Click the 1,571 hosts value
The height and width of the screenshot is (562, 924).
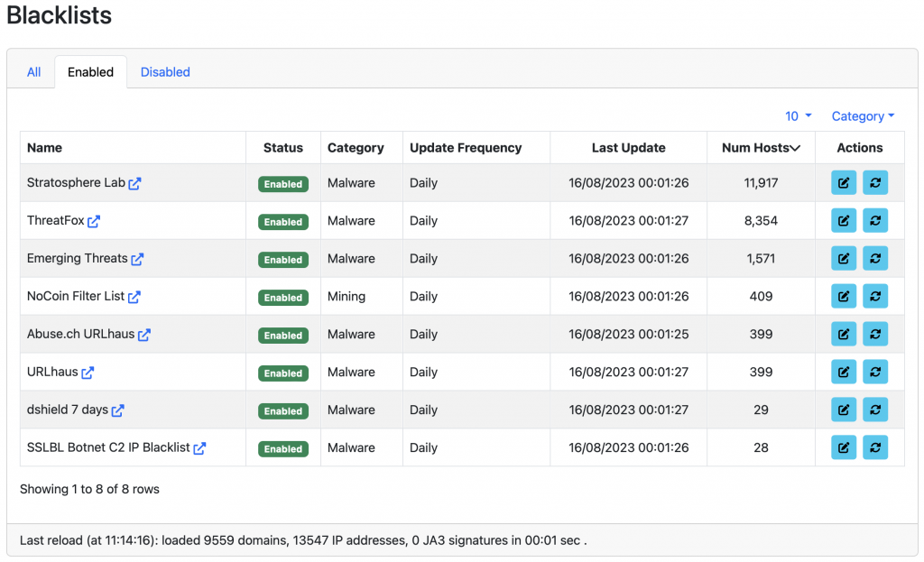[x=761, y=258]
